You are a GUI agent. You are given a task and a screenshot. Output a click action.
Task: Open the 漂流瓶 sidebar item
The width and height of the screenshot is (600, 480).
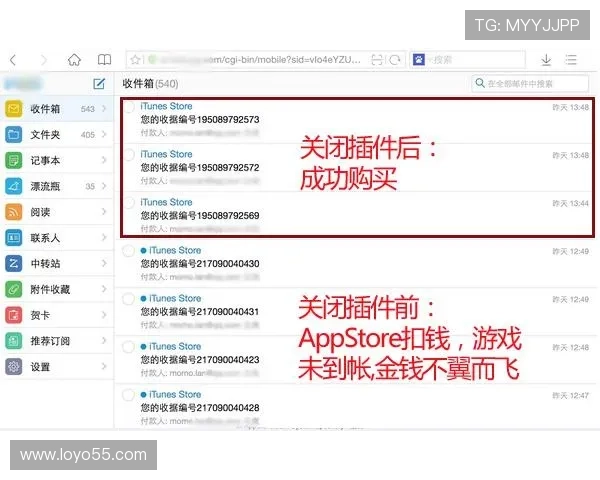coord(57,186)
